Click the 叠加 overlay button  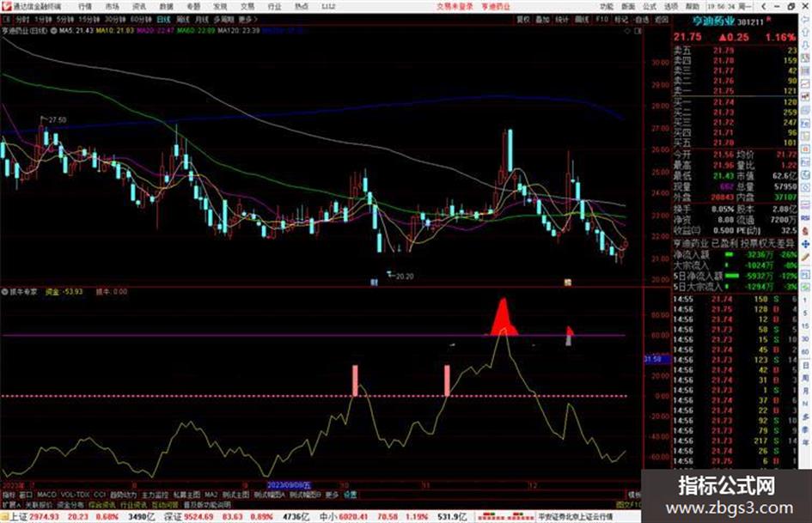[542, 19]
